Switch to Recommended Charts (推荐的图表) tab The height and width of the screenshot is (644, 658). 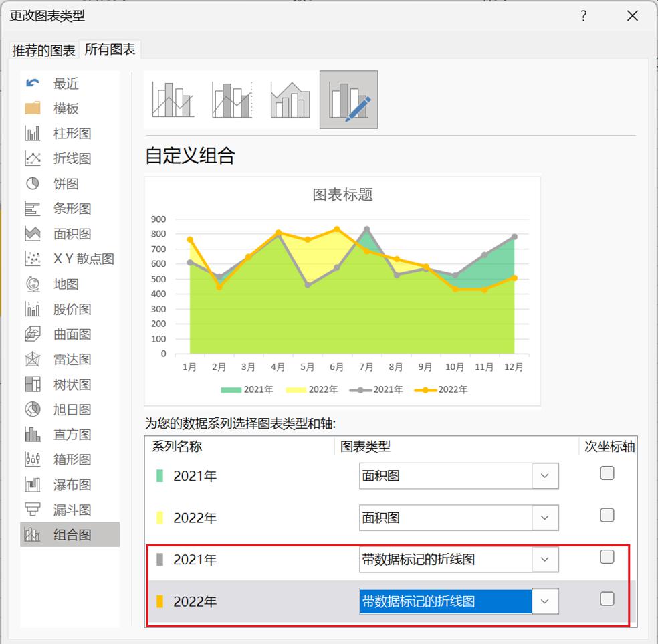click(x=43, y=50)
